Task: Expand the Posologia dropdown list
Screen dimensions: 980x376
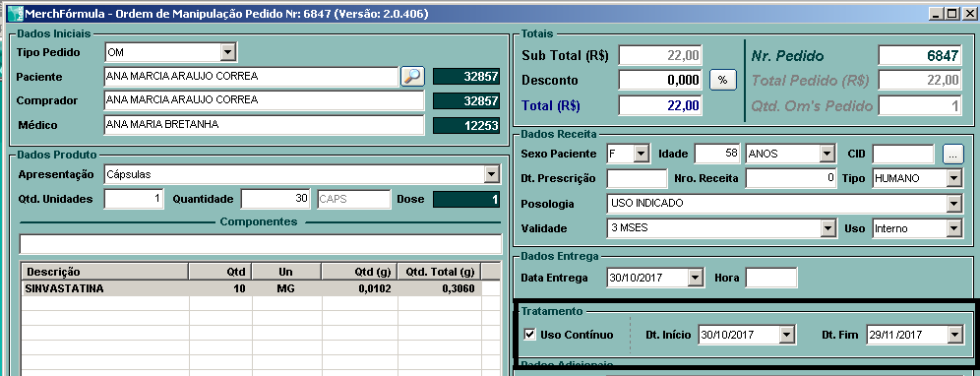Action: [x=953, y=204]
